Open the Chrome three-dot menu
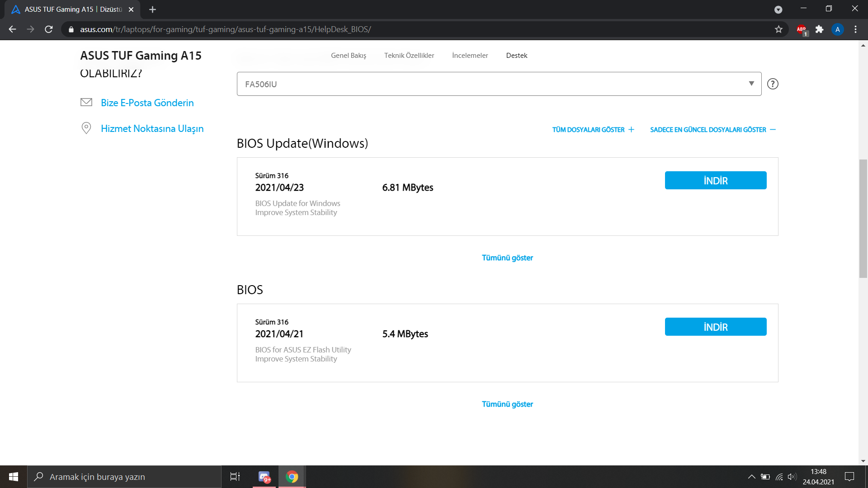 click(x=855, y=29)
